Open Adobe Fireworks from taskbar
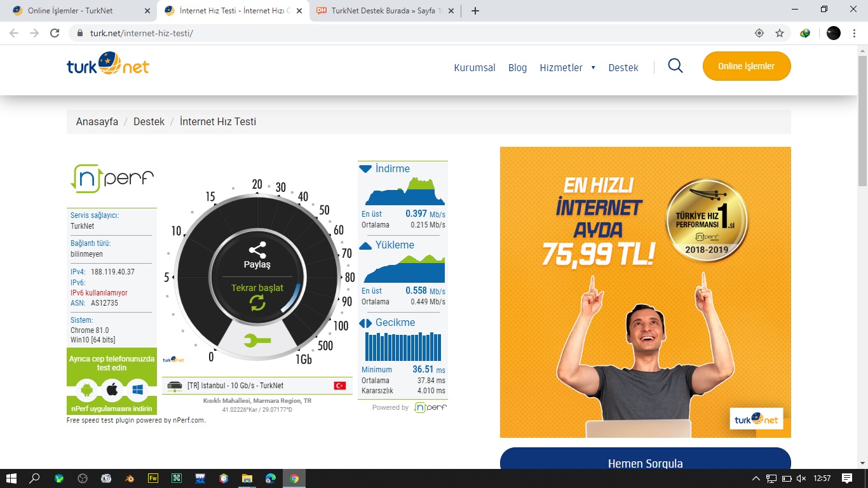Screen dimensions: 868x488 (x=153, y=478)
